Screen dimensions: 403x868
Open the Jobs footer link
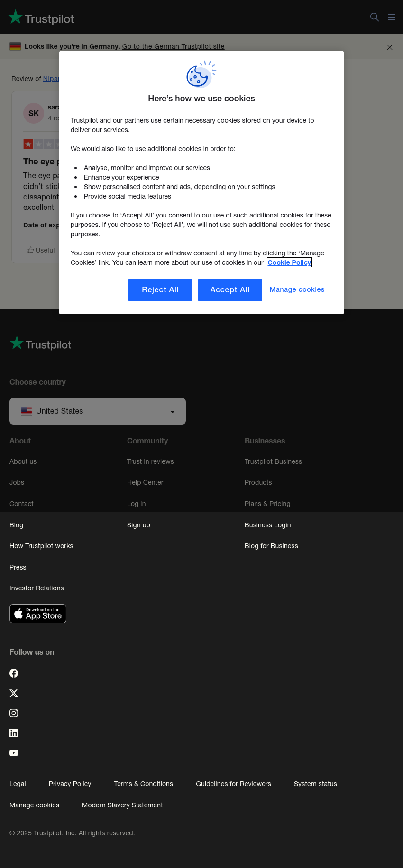(17, 482)
